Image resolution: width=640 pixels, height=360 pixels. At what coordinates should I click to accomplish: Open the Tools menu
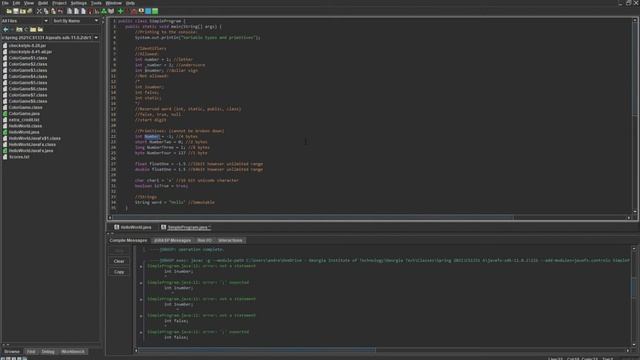point(96,3)
